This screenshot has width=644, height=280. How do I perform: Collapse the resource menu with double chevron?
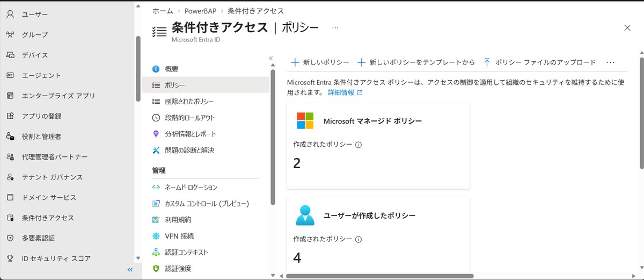click(271, 59)
